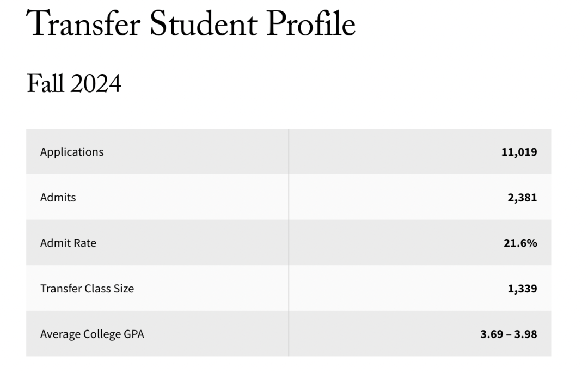This screenshot has height=373, width=588.
Task: Click the word Transfer in the title
Action: tap(83, 23)
